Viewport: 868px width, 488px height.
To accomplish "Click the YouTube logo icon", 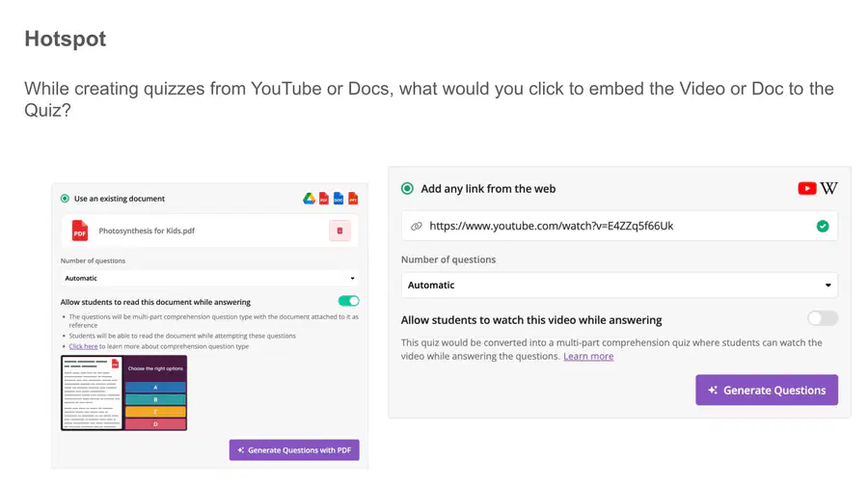I will (806, 189).
